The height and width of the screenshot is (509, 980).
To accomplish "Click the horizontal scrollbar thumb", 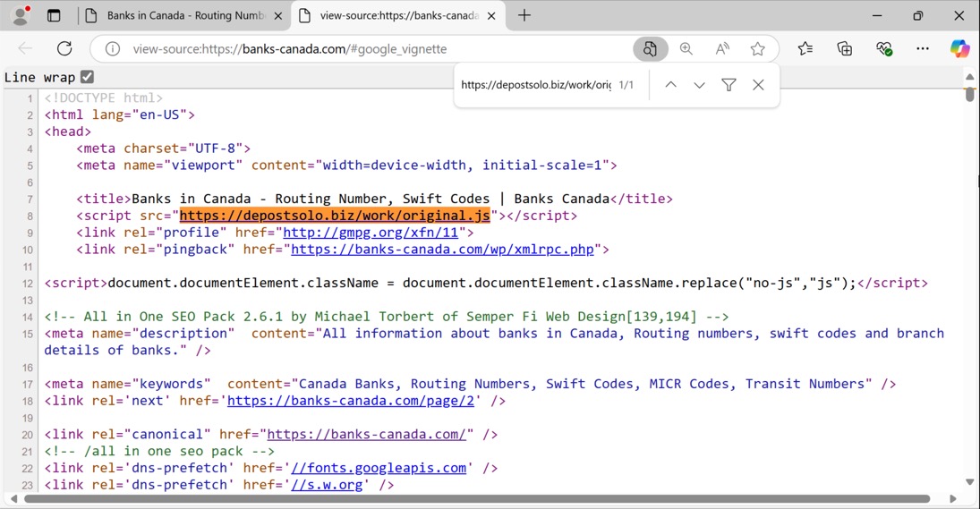I will point(477,498).
